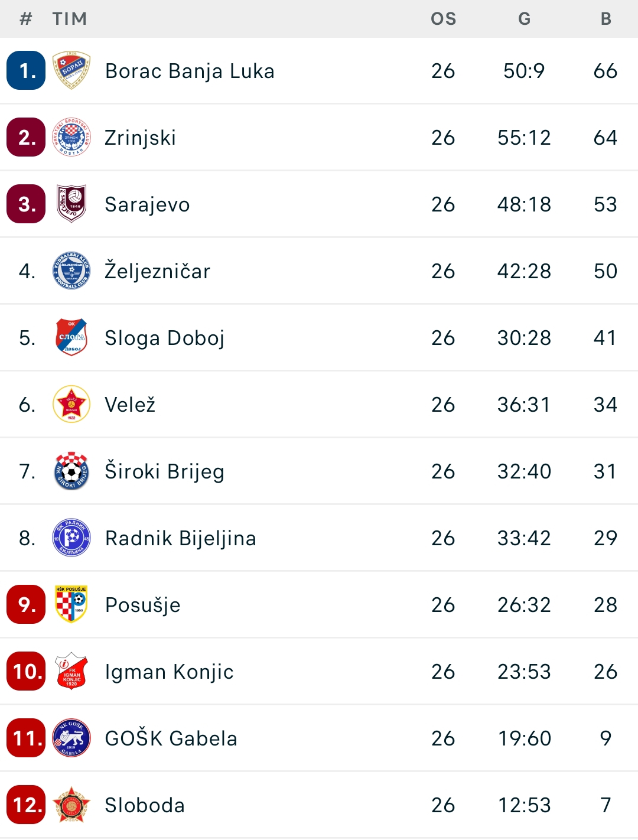Click the Široki Brijeg club crest
The height and width of the screenshot is (840, 638).
71,471
